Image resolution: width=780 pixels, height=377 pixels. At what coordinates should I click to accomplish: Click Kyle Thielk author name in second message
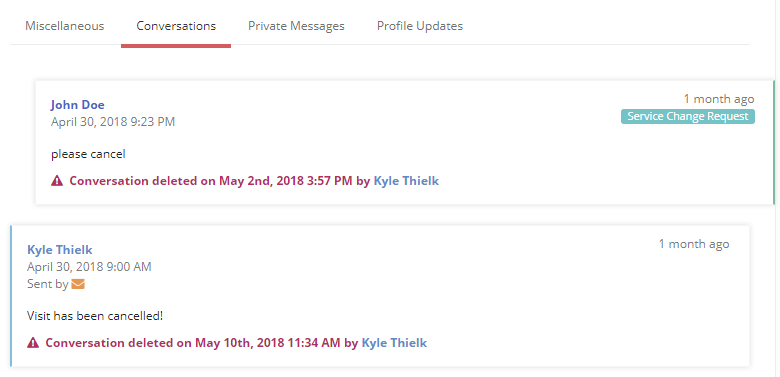pos(60,250)
